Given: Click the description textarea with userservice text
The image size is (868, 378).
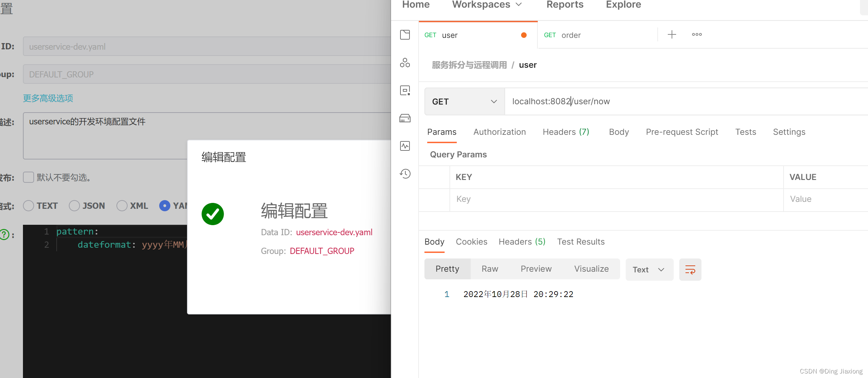Looking at the screenshot, I should pyautogui.click(x=207, y=135).
